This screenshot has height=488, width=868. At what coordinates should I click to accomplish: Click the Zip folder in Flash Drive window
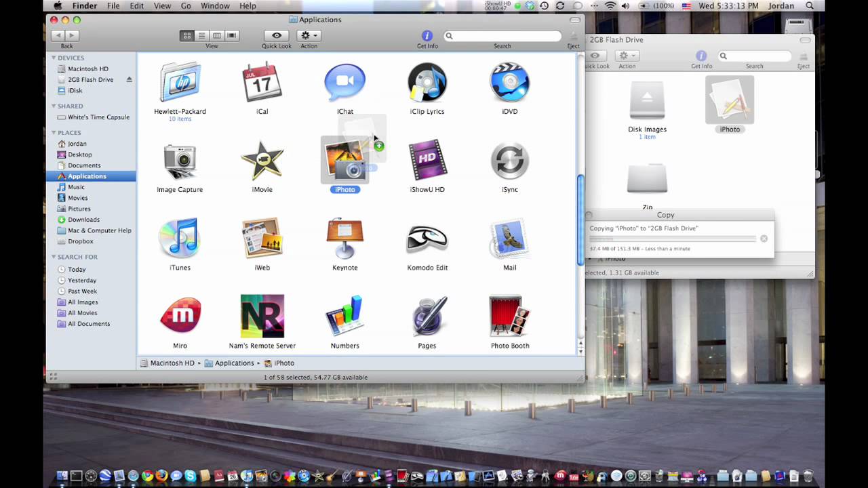[x=647, y=179]
